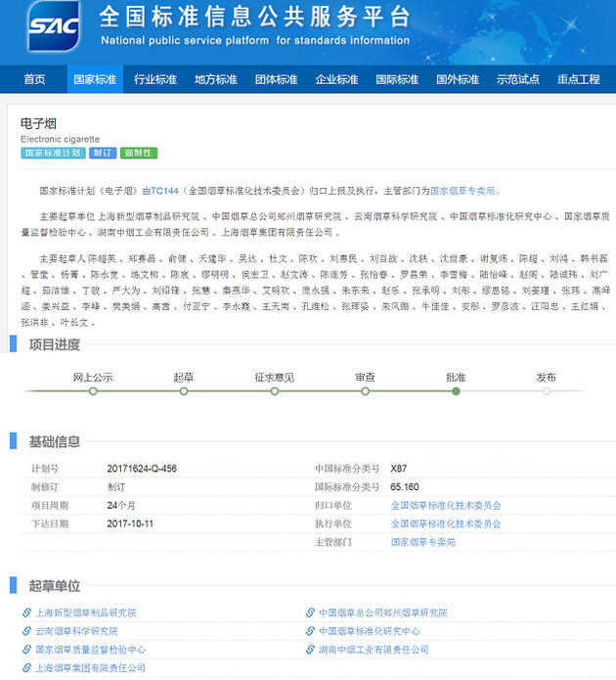Select the 地方标准 menu item

216,80
